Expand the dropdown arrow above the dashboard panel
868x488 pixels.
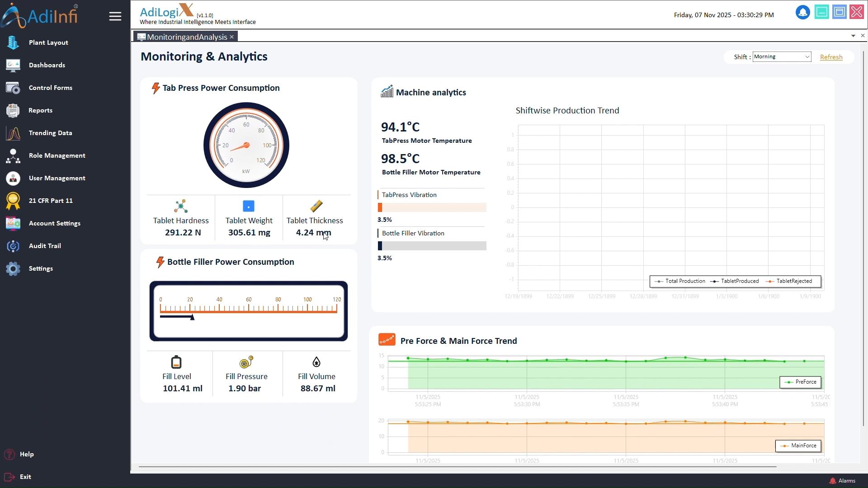click(853, 36)
